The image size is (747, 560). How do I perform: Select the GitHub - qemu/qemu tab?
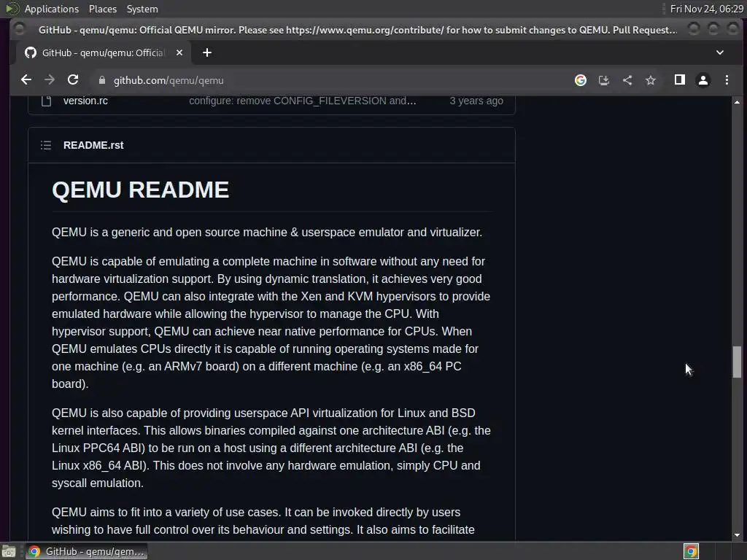[x=104, y=52]
